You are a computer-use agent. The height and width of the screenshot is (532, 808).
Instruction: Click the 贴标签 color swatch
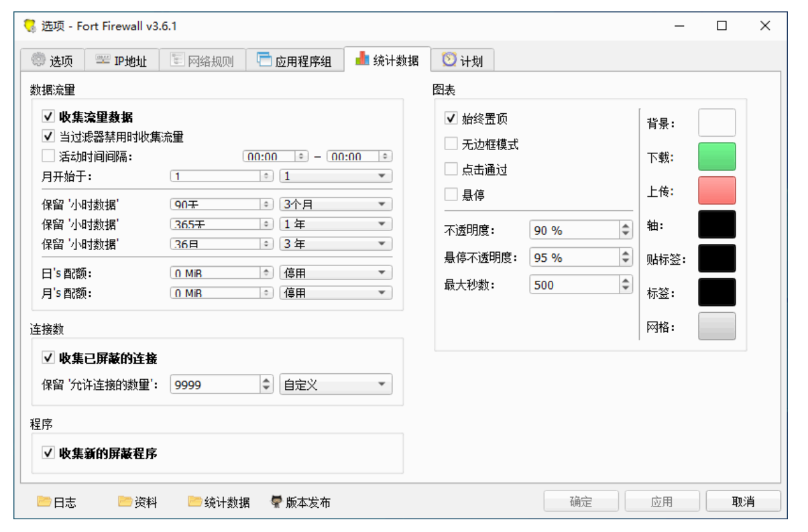point(717,259)
